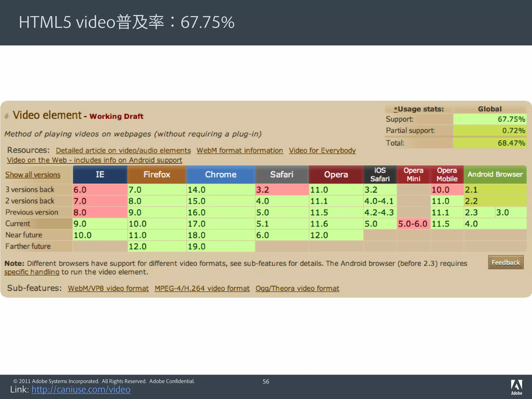
Task: Select the IE column header
Action: [x=100, y=175]
